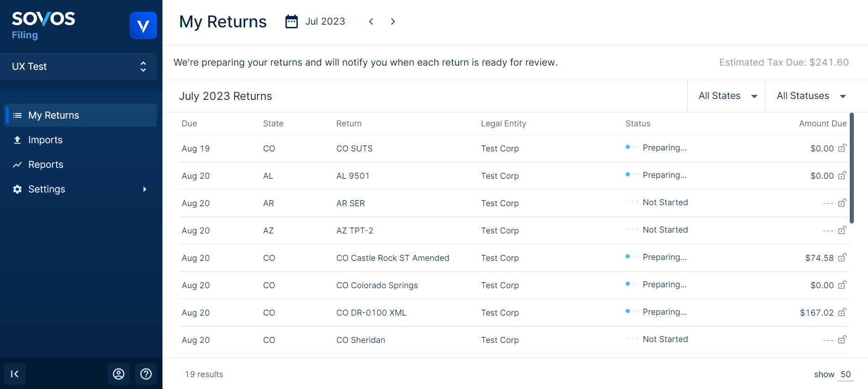Advance to next month with right chevron
The image size is (868, 389).
point(393,21)
